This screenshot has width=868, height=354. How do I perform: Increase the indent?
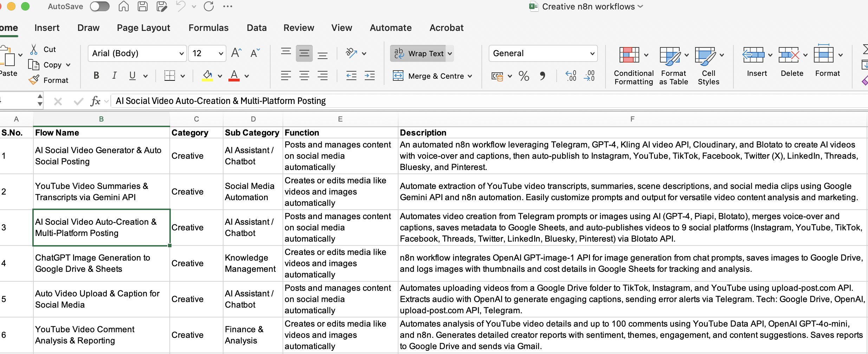(370, 76)
